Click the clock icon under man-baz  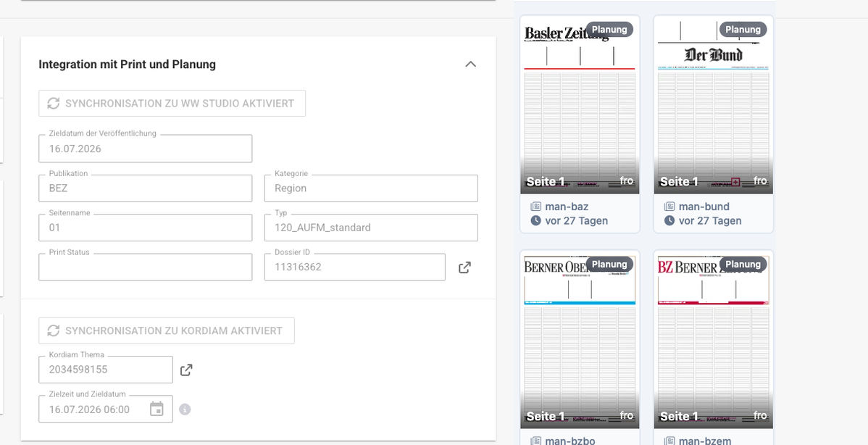[x=536, y=221]
